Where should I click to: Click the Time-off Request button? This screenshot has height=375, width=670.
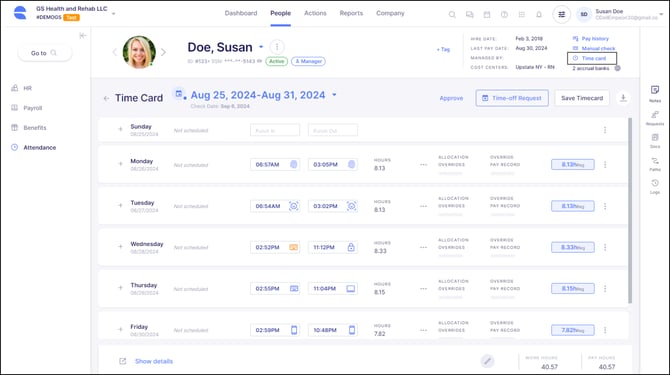click(x=512, y=98)
